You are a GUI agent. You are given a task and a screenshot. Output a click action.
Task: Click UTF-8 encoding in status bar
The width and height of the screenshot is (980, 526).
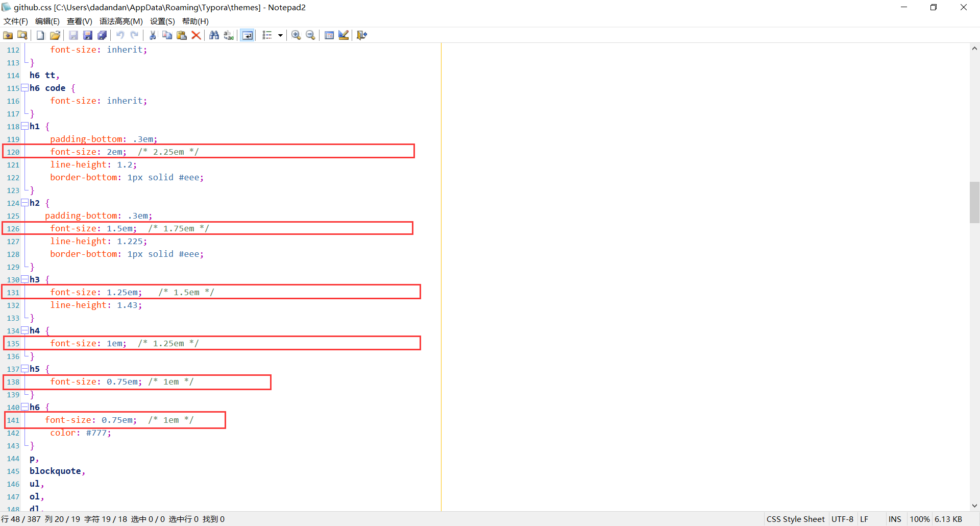pos(842,519)
